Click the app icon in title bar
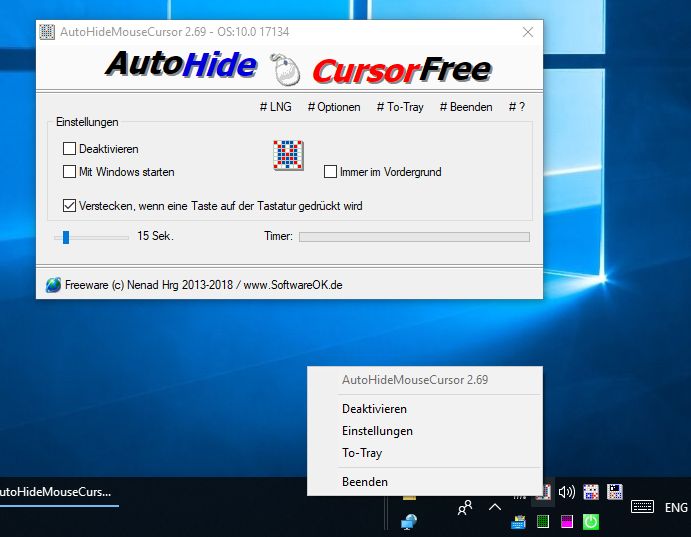Viewport: 691px width, 537px height. click(47, 32)
